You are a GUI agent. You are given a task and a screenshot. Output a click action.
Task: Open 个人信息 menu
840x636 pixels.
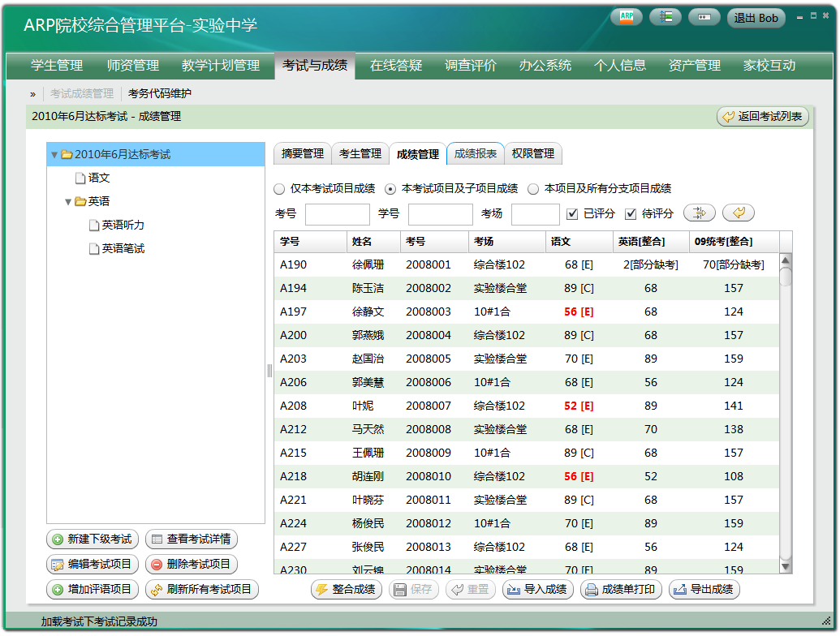(620, 66)
